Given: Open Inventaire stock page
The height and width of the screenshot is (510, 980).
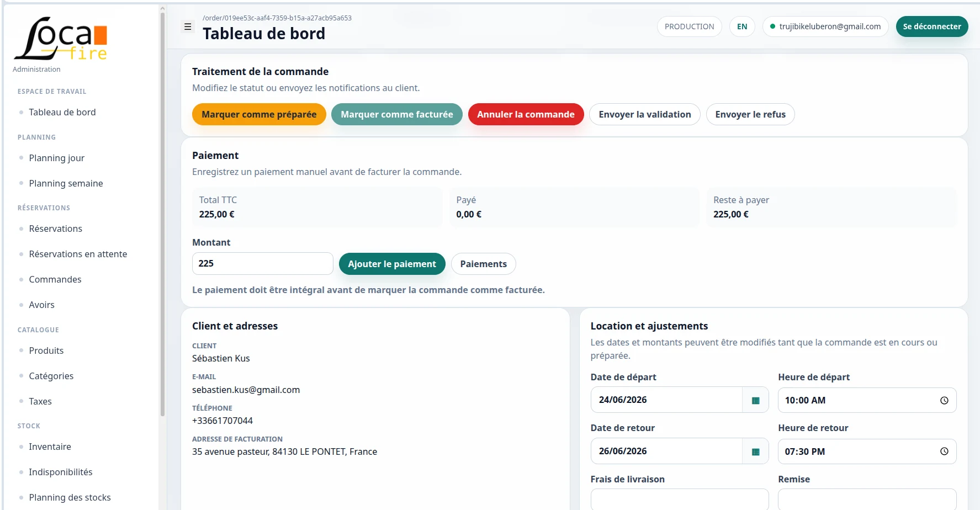Looking at the screenshot, I should [50, 447].
